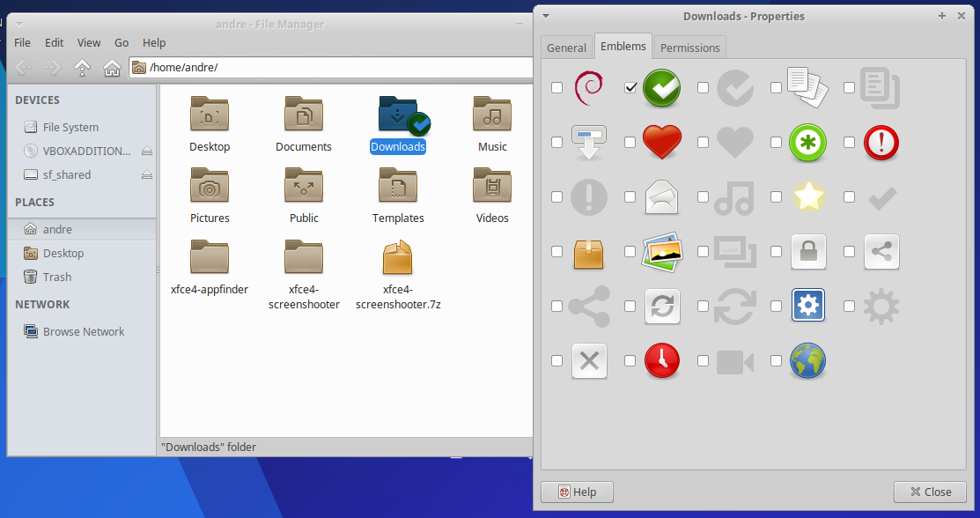The image size is (980, 518).
Task: Click the Help button
Action: coord(577,492)
